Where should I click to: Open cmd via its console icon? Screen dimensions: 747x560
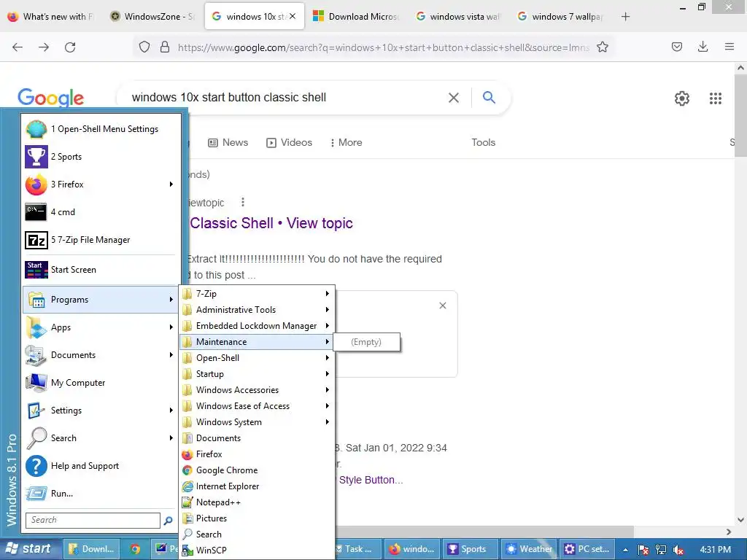coord(36,212)
